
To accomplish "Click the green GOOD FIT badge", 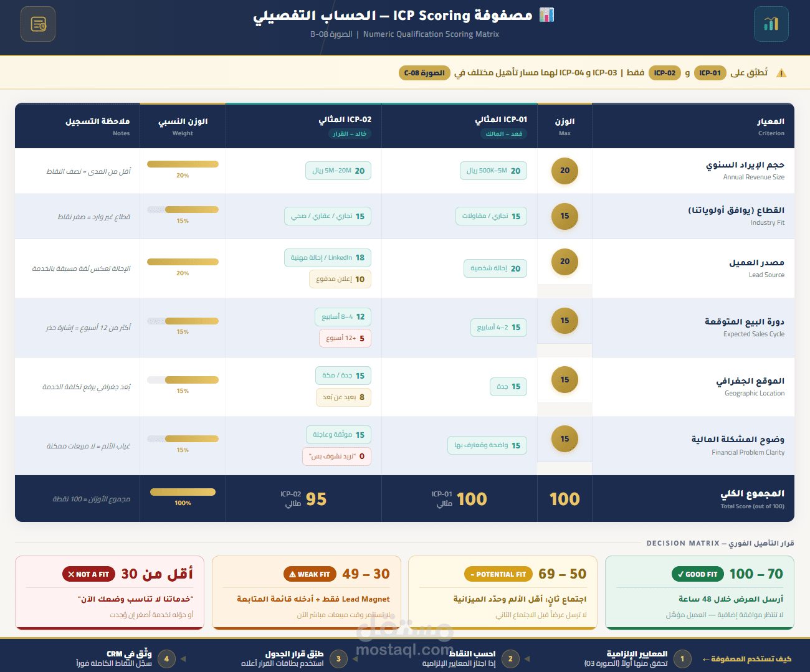I will 697,574.
